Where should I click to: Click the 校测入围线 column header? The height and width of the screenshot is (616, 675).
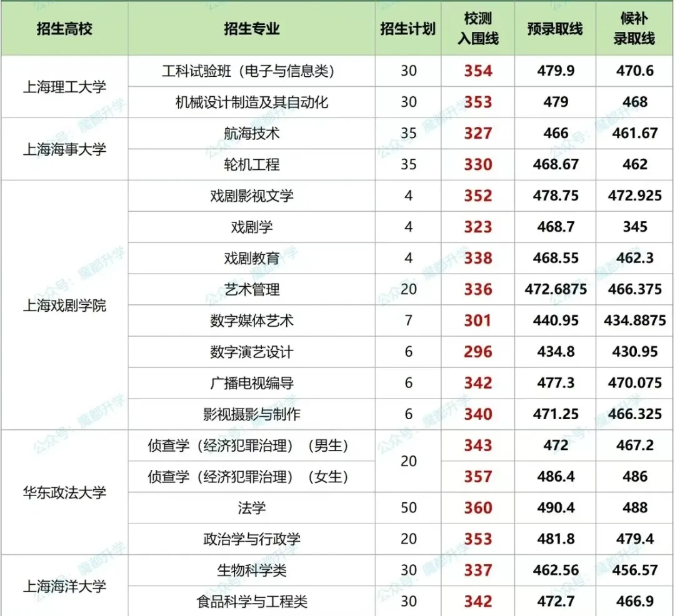pos(478,29)
